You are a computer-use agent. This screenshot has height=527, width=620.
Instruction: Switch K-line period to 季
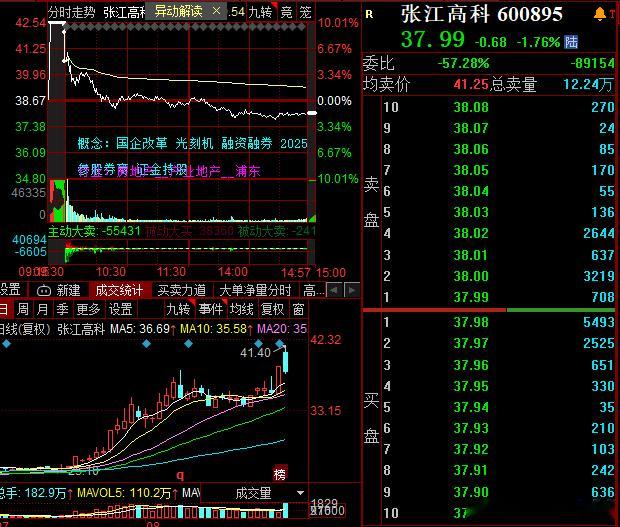pos(62,309)
